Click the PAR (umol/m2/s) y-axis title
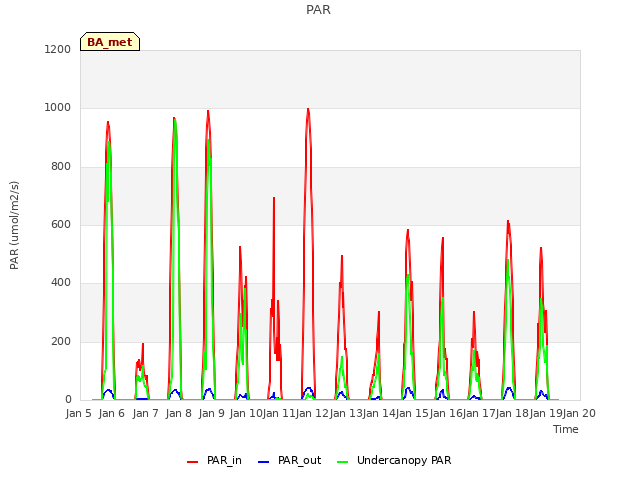The width and height of the screenshot is (640, 480). [x=14, y=225]
